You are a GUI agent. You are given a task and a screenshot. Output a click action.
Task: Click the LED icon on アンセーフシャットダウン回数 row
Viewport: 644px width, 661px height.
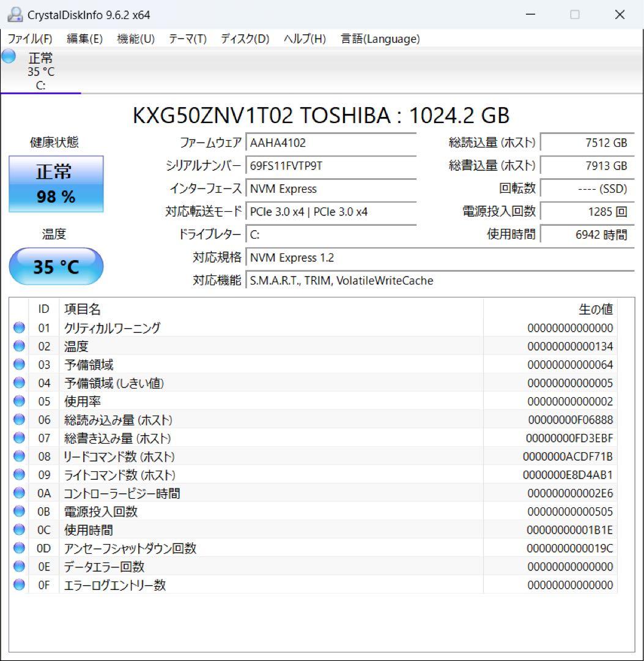pos(18,548)
